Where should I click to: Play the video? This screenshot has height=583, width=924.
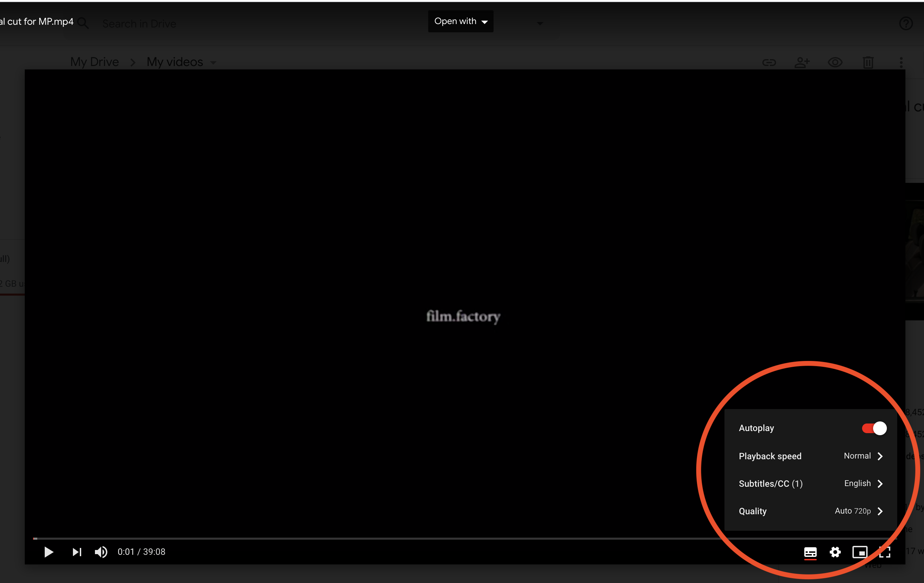[x=49, y=552]
